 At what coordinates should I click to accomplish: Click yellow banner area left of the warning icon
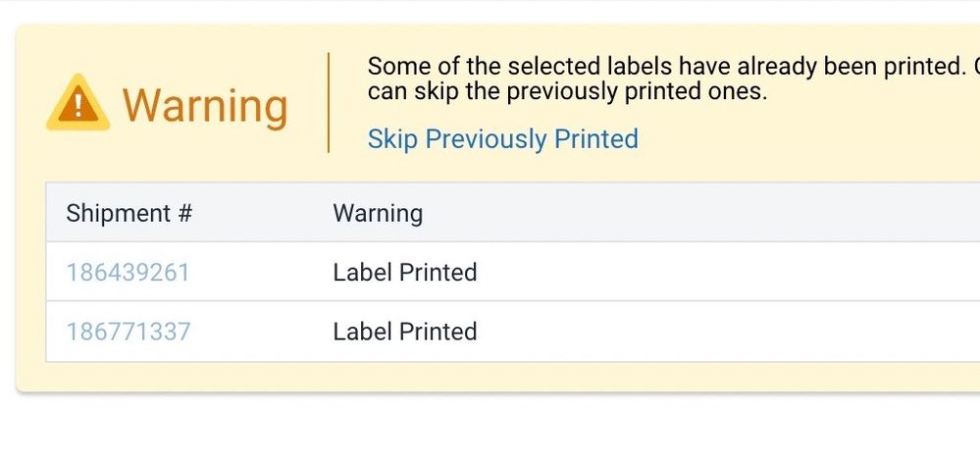click(x=30, y=104)
